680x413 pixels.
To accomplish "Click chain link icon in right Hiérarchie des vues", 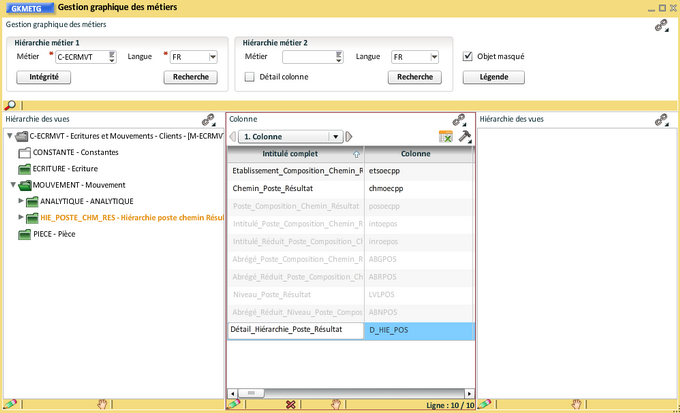I will point(661,119).
